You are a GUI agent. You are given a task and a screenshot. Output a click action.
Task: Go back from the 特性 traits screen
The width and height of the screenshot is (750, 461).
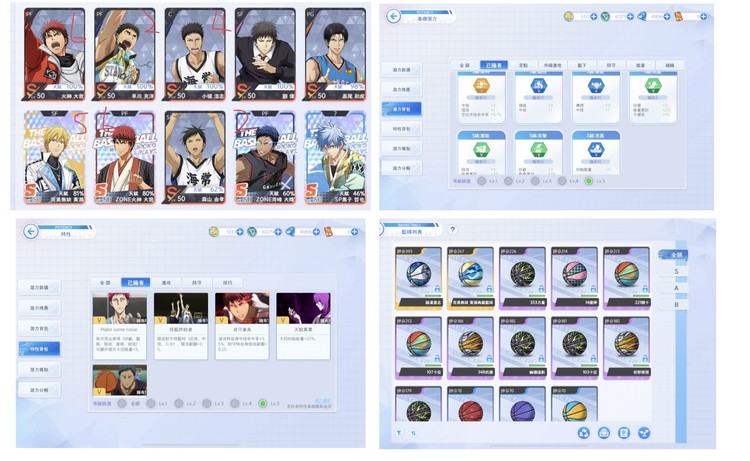tap(31, 231)
